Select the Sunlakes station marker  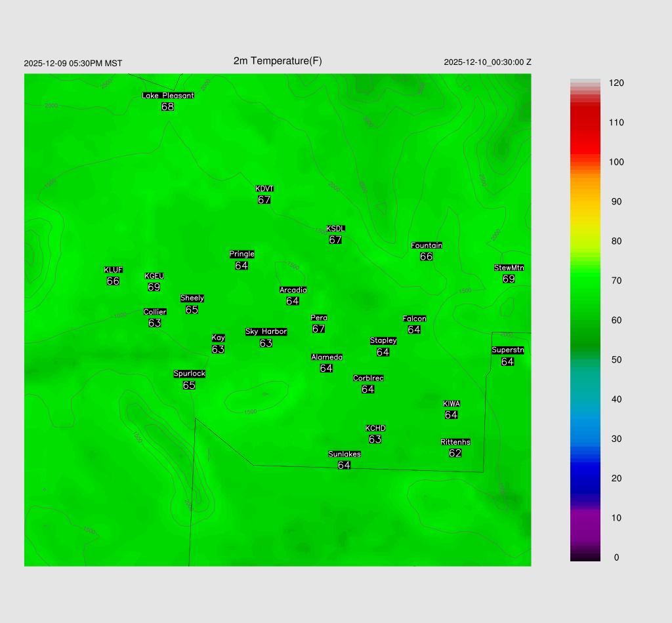(x=345, y=460)
